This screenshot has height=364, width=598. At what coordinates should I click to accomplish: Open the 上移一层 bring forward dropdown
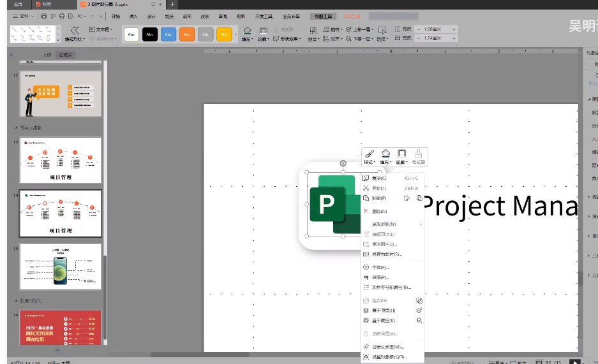pyautogui.click(x=359, y=29)
